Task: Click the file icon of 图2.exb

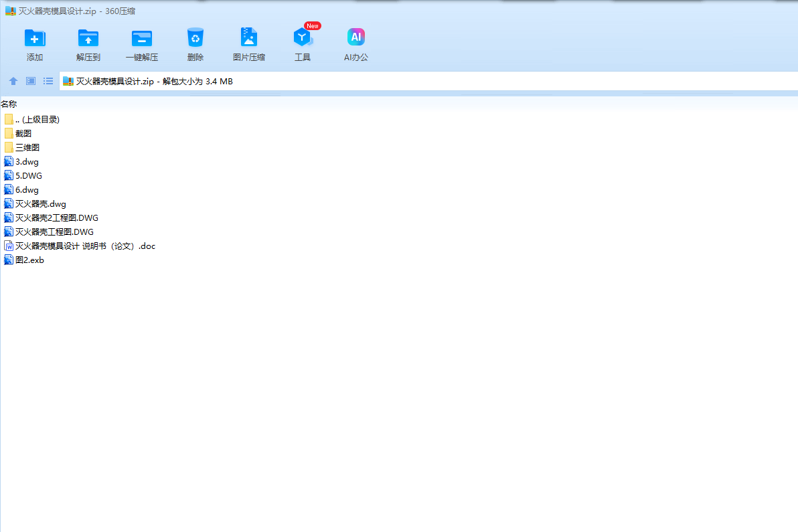Action: [x=9, y=260]
